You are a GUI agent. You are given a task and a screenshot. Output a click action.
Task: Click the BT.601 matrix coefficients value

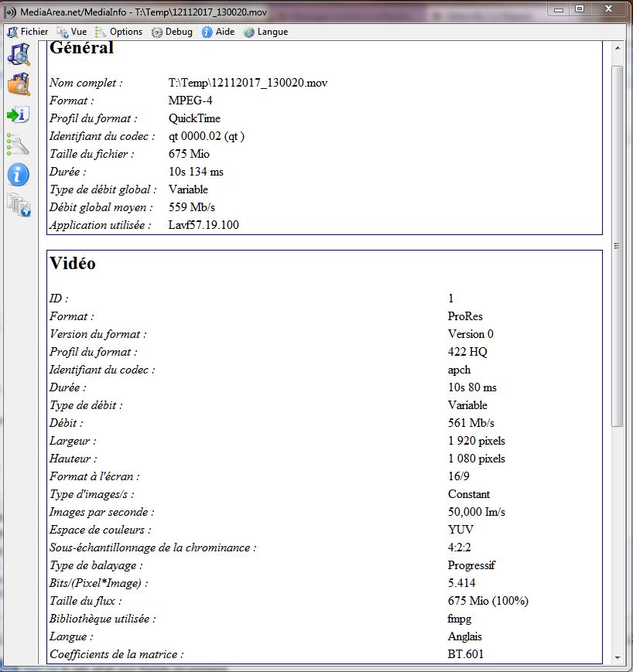tap(466, 654)
